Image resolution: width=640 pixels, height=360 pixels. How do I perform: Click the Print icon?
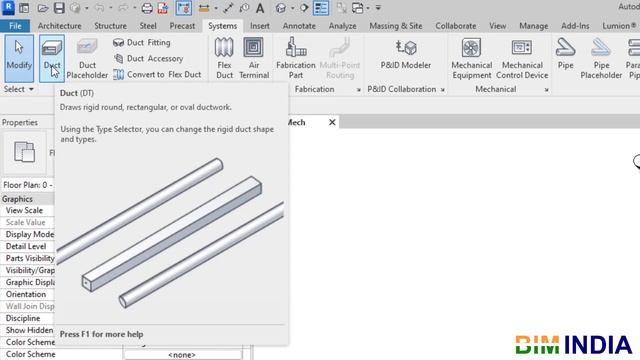point(147,8)
